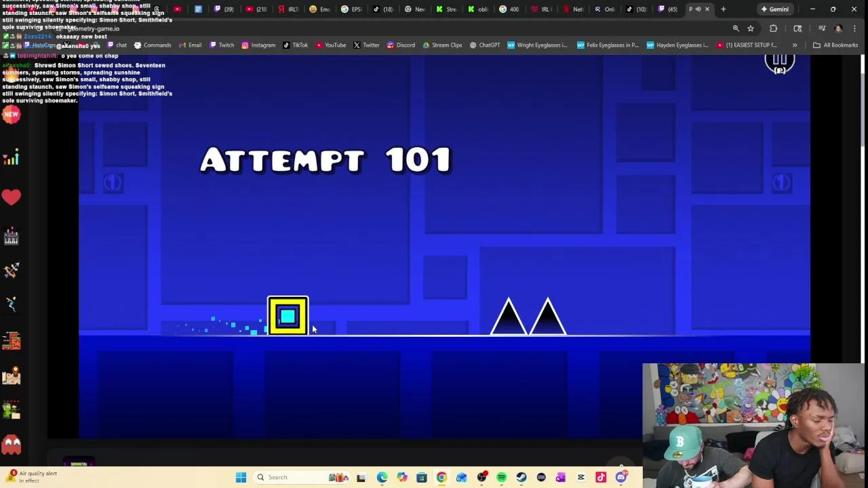The image size is (868, 488).
Task: Open the green zombie games icon
Action: click(11, 409)
